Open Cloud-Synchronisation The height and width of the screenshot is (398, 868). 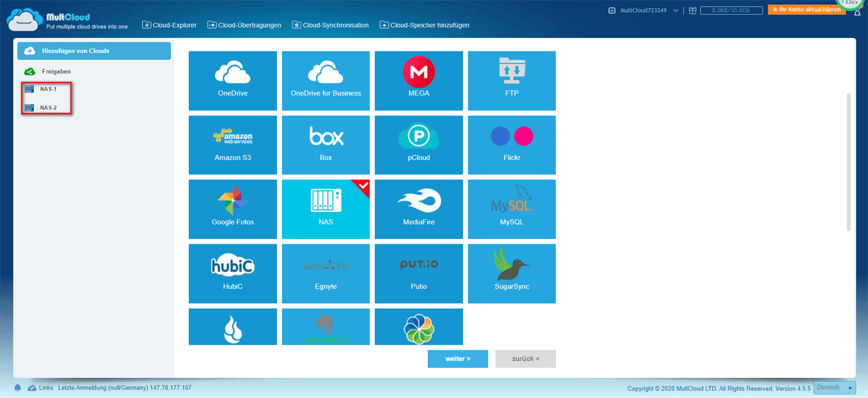330,25
